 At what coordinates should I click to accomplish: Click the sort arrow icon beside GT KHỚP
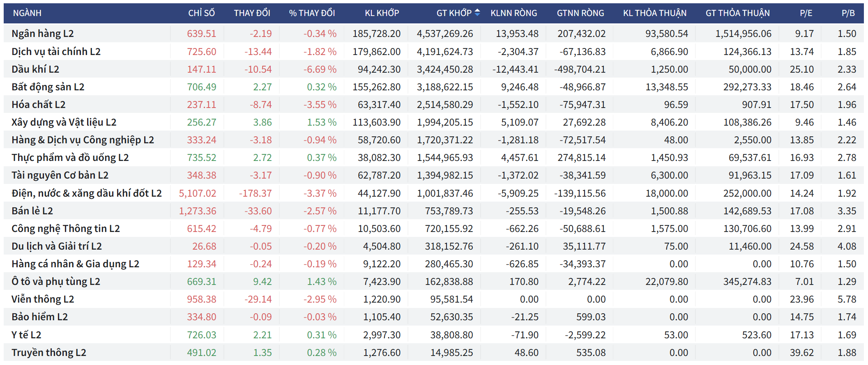(x=477, y=13)
